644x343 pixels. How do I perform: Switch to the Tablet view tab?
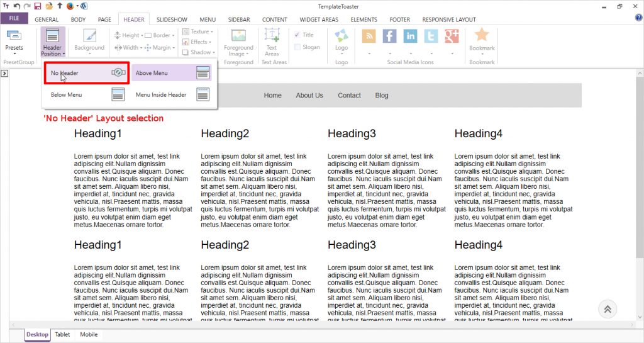62,335
